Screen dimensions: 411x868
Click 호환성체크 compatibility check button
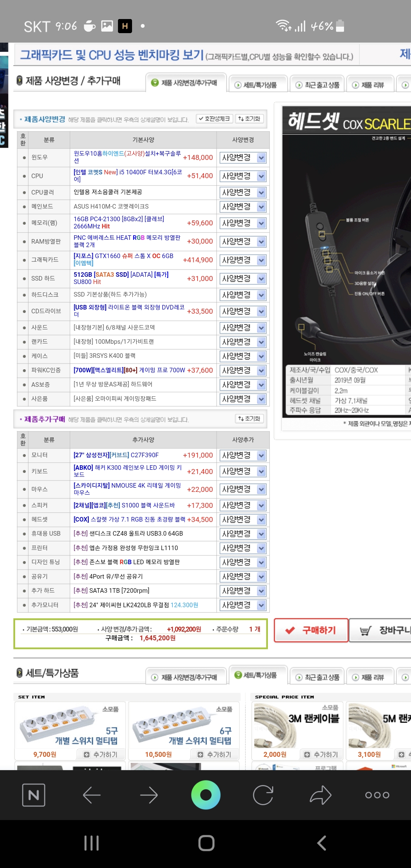coord(214,119)
